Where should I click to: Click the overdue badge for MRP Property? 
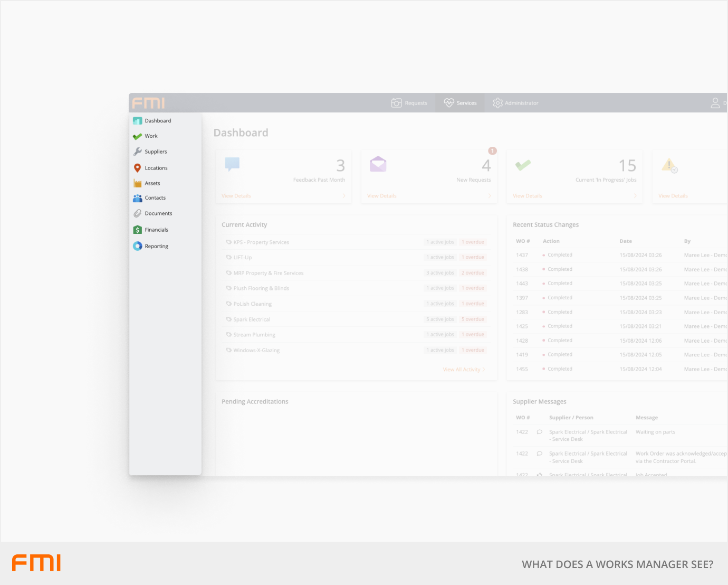click(473, 273)
